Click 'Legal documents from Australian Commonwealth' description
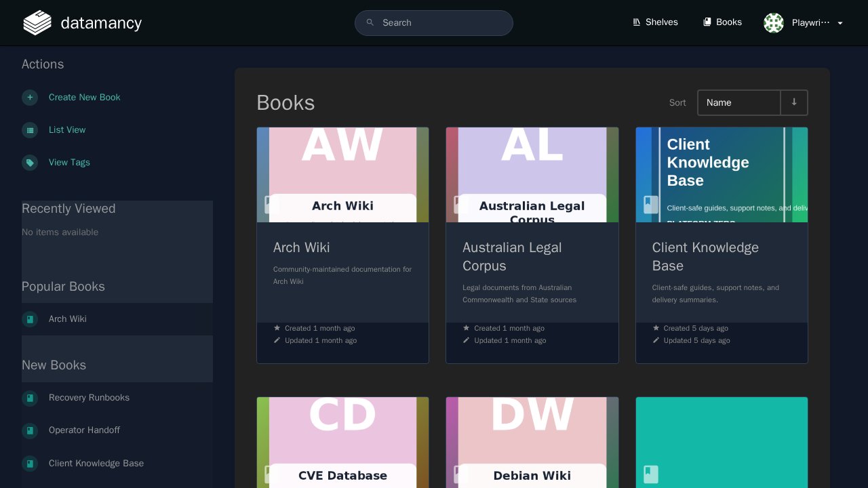This screenshot has height=488, width=868. [x=519, y=293]
